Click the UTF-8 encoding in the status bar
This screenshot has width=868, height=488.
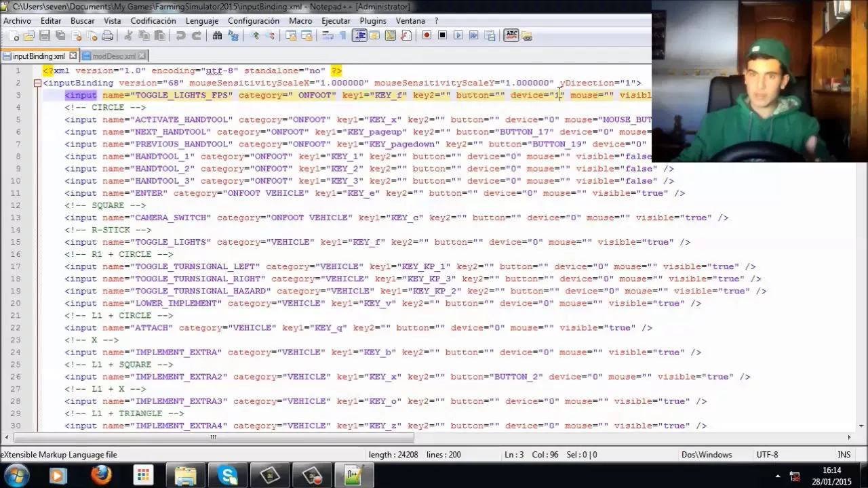point(767,455)
